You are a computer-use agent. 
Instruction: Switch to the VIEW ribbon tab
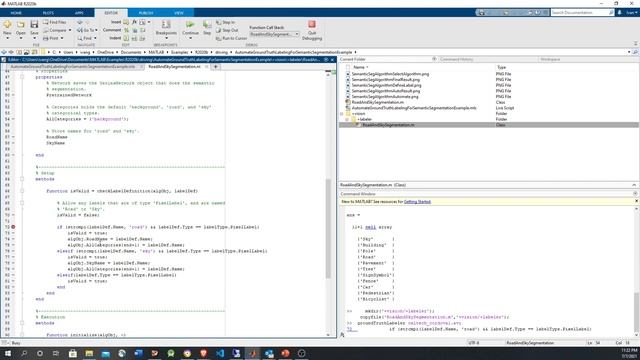point(179,13)
